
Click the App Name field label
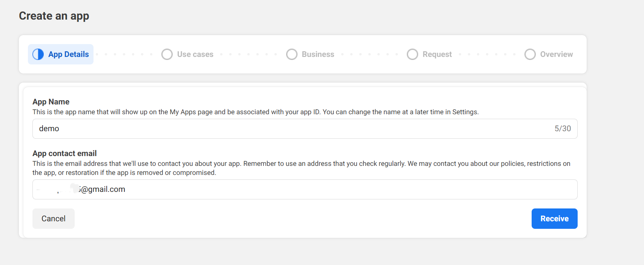(x=51, y=102)
